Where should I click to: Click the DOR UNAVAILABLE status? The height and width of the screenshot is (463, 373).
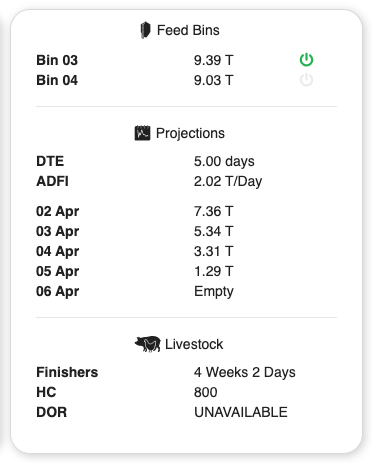(x=241, y=412)
